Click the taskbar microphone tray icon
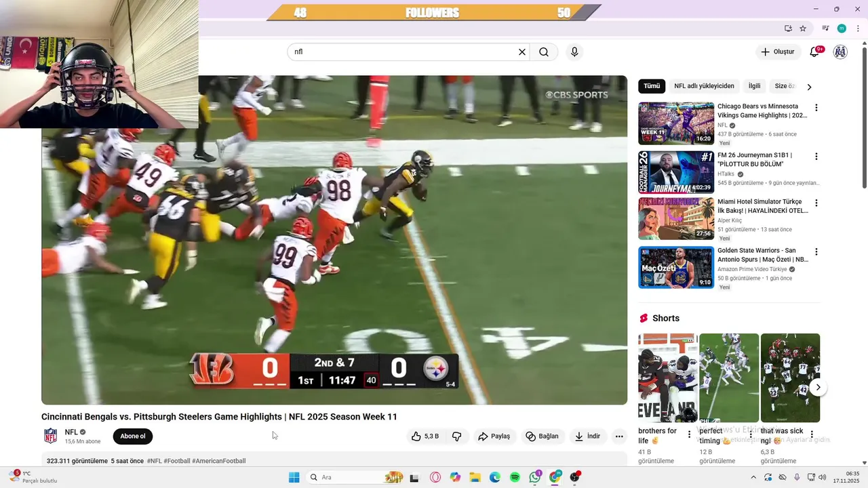The height and width of the screenshot is (488, 868). (x=797, y=477)
